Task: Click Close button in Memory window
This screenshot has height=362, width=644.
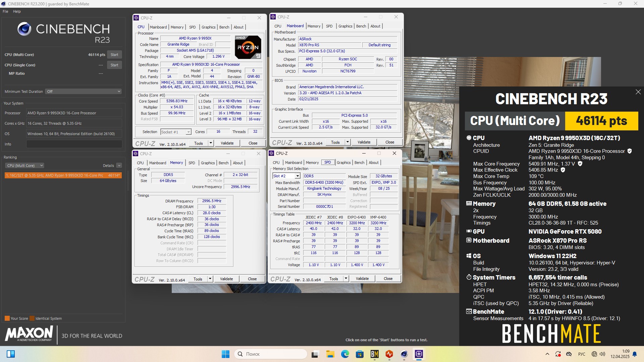Action: (x=252, y=279)
